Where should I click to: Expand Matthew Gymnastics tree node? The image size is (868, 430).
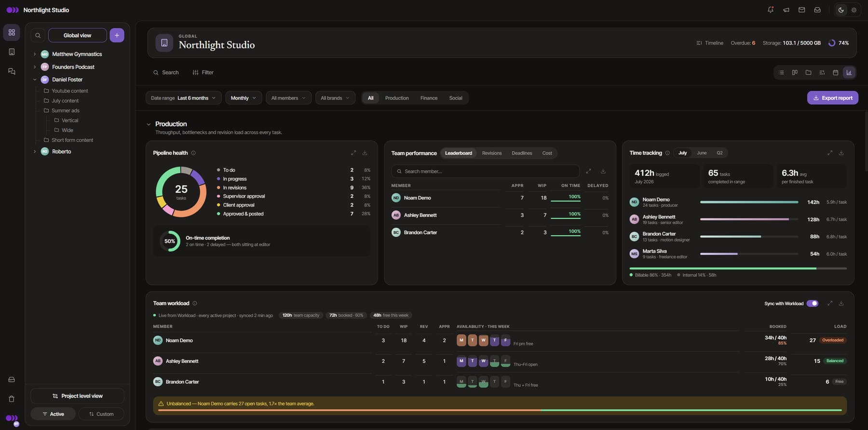(35, 54)
